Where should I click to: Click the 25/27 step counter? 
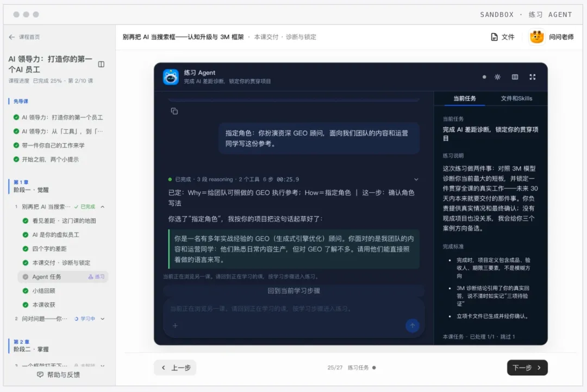coord(335,368)
